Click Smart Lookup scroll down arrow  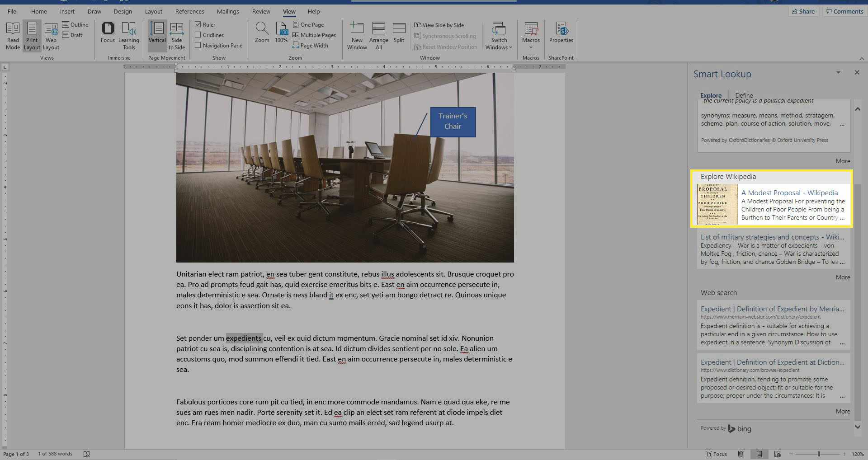click(857, 427)
